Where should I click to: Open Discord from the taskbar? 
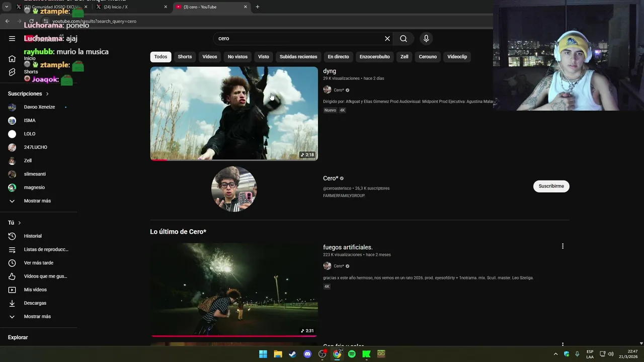coord(307,354)
